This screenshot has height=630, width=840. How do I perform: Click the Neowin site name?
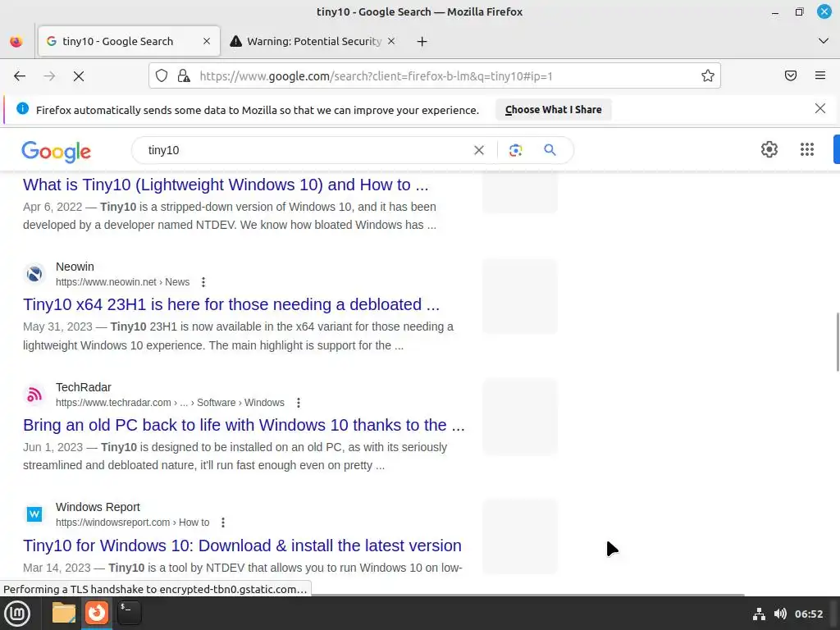click(x=75, y=267)
